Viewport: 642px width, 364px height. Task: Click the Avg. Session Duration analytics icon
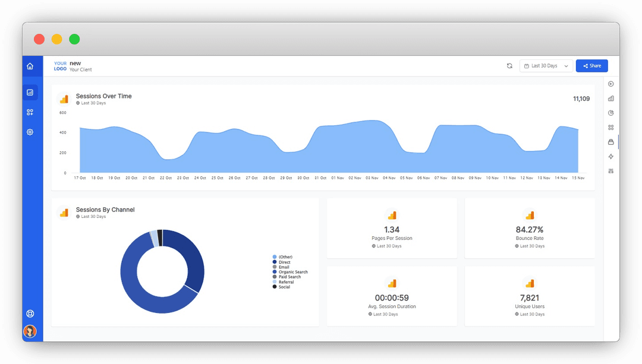pyautogui.click(x=392, y=283)
